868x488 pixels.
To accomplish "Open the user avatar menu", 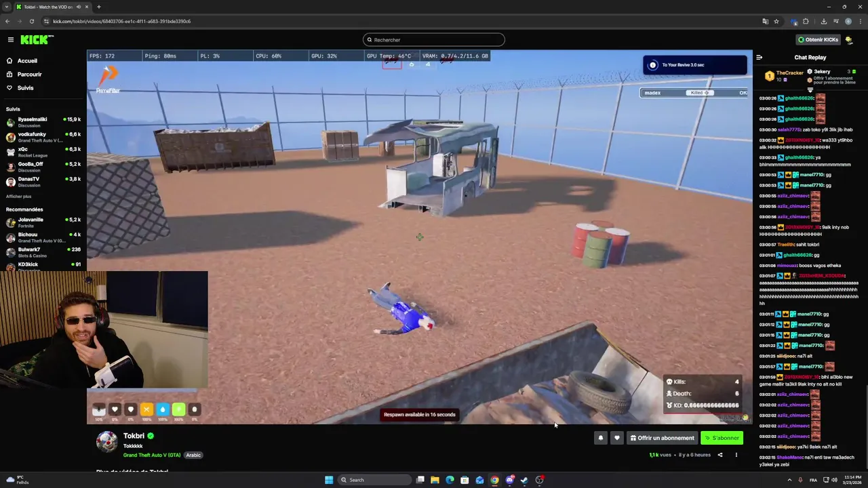I will (x=849, y=40).
